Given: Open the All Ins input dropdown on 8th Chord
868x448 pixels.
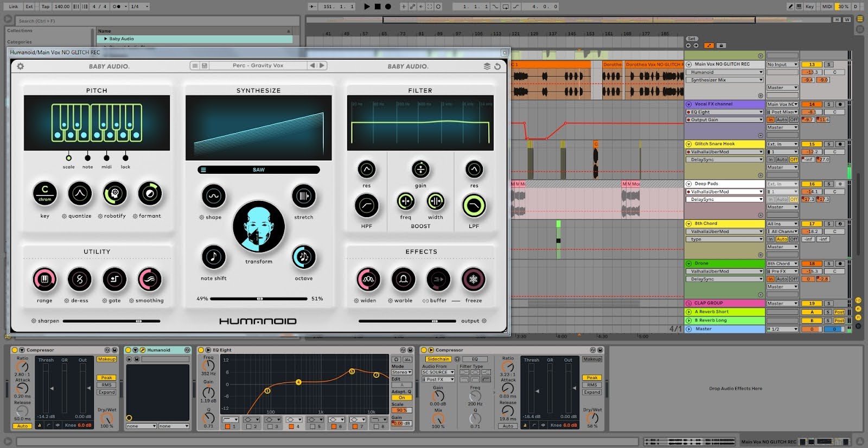Looking at the screenshot, I should 782,224.
